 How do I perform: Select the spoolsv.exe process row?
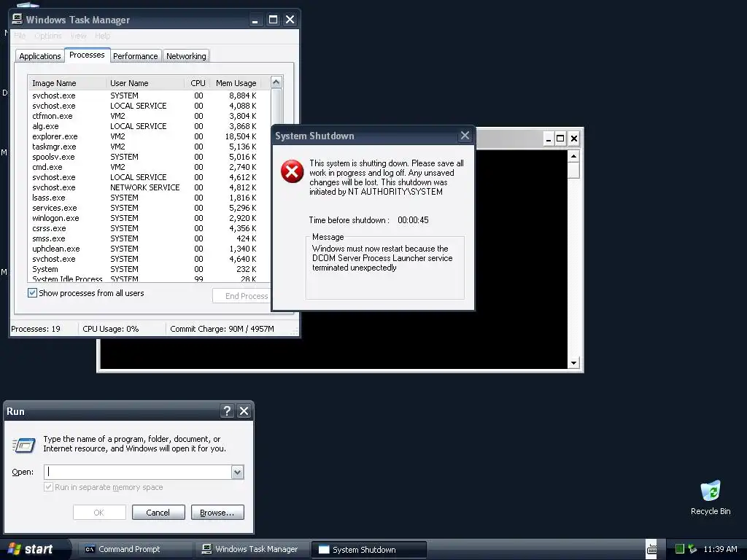click(x=149, y=157)
